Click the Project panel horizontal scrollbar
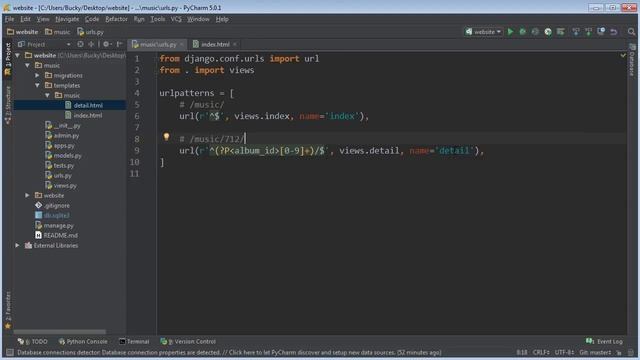 pyautogui.click(x=60, y=332)
